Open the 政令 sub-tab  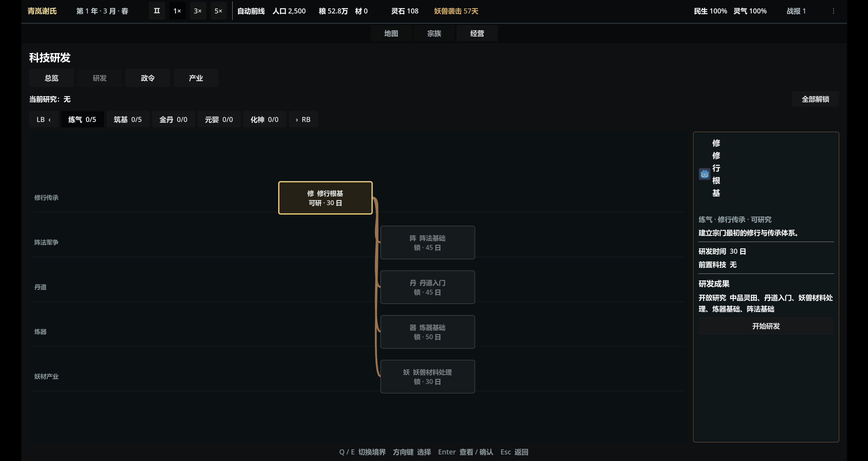click(148, 78)
